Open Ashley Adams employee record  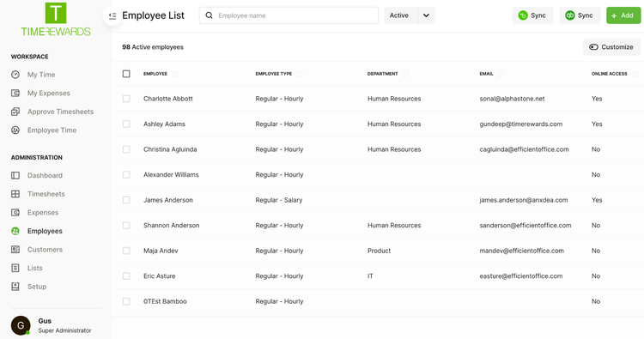click(164, 124)
